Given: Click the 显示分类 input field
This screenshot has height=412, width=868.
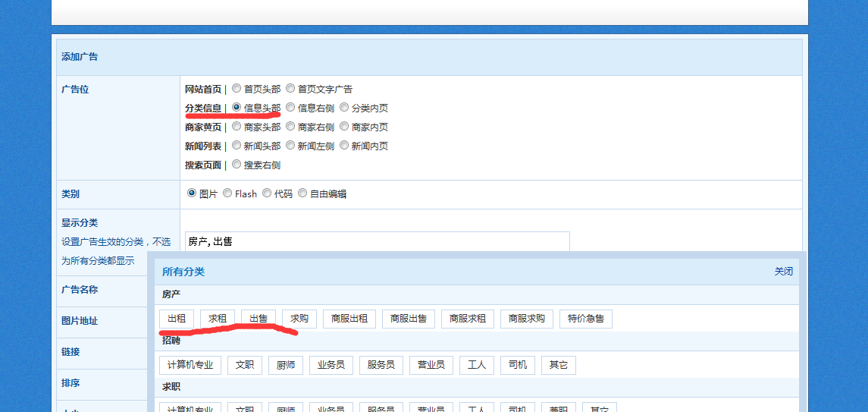Looking at the screenshot, I should point(377,241).
